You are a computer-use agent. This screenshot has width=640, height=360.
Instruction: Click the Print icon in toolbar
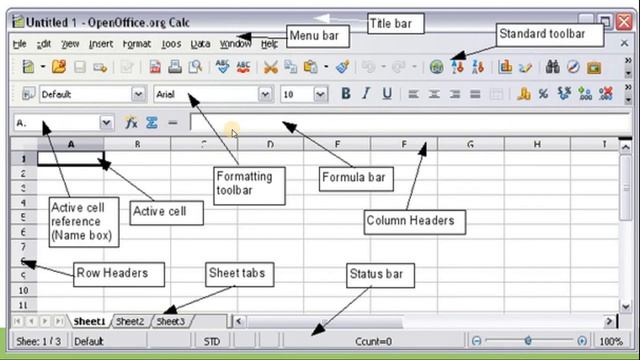175,67
